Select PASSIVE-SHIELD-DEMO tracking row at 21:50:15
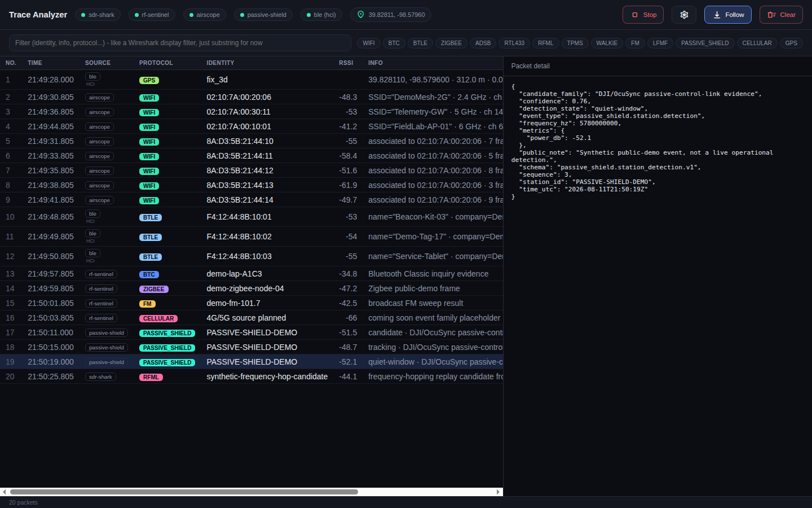This screenshot has width=812, height=508. pos(251,347)
